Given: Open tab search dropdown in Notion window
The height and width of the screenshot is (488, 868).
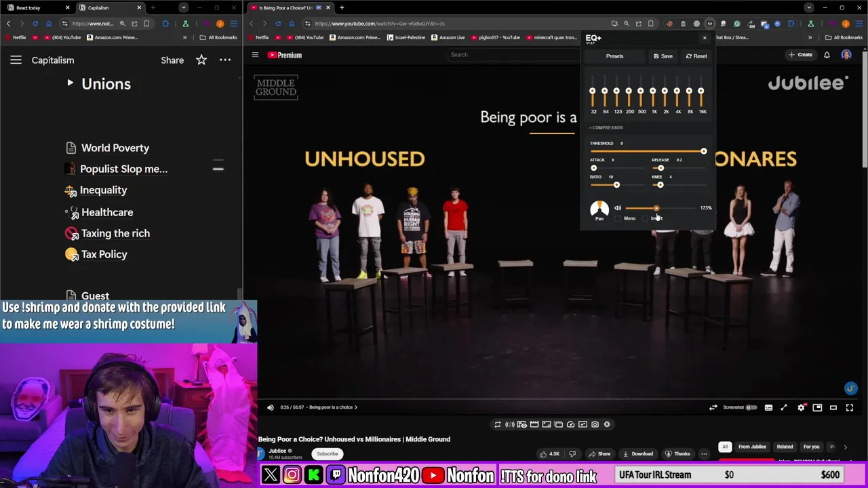Looking at the screenshot, I should [x=183, y=7].
